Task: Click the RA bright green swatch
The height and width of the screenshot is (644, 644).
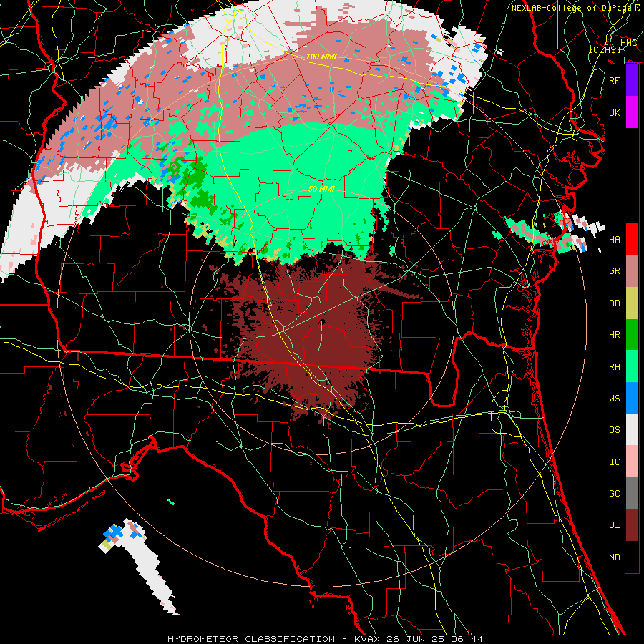Action: (x=632, y=366)
